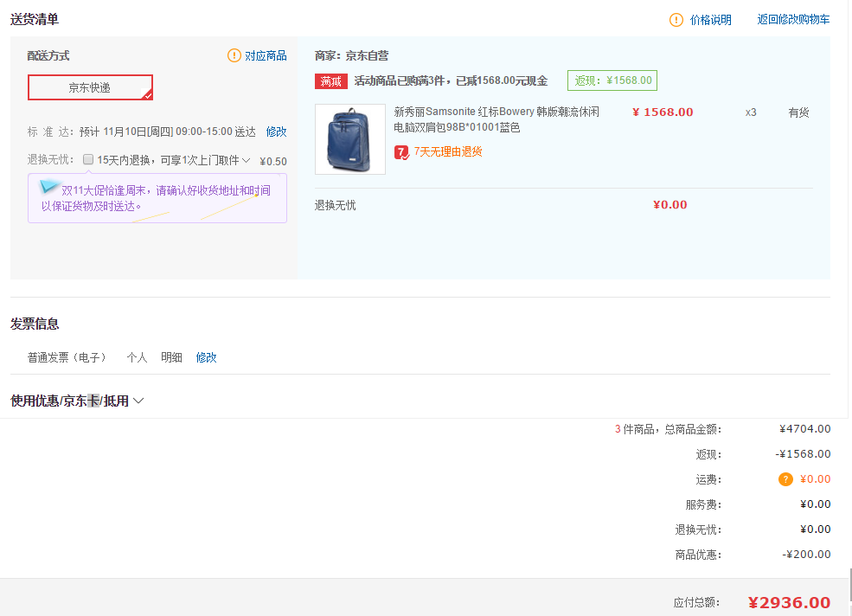Expand 使用优惠/京东卡/抵用 section

(77, 401)
